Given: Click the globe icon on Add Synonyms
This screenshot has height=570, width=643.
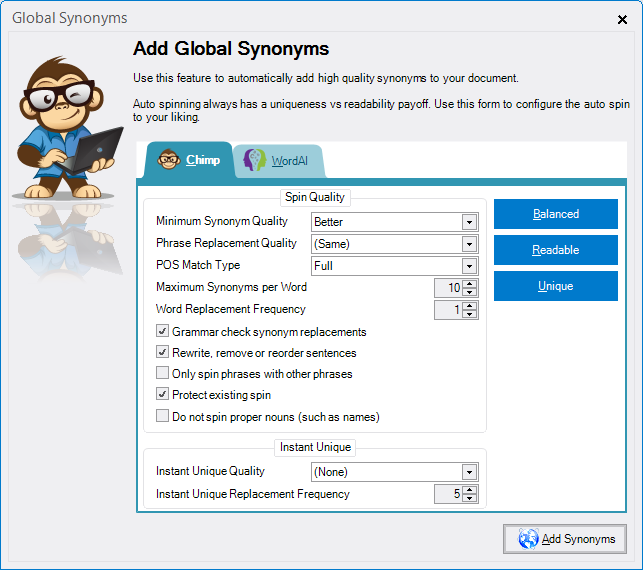Looking at the screenshot, I should click(528, 538).
